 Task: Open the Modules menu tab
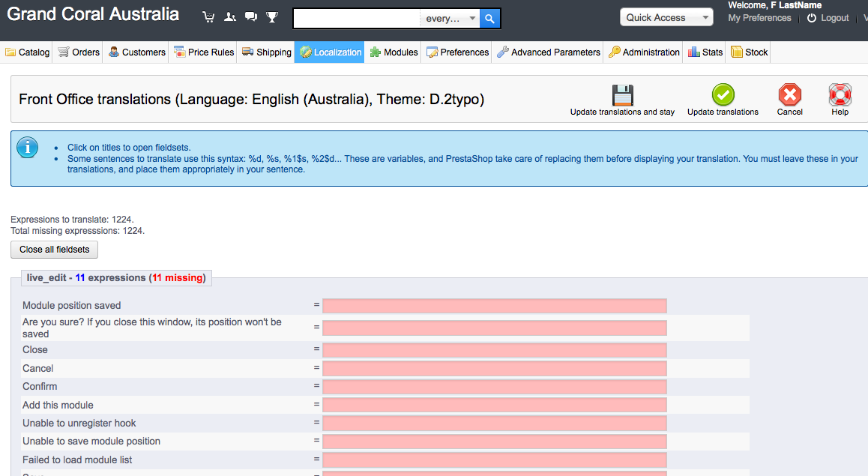point(394,52)
